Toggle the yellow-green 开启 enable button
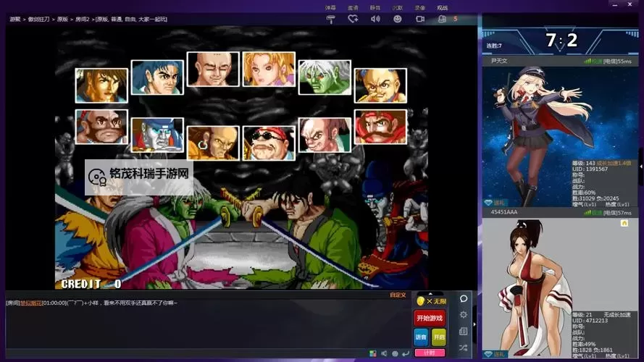This screenshot has height=362, width=644. pyautogui.click(x=439, y=337)
